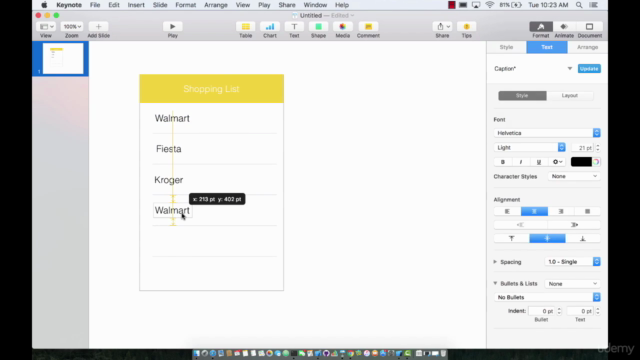640x360 pixels.
Task: Align text right
Action: point(561,211)
